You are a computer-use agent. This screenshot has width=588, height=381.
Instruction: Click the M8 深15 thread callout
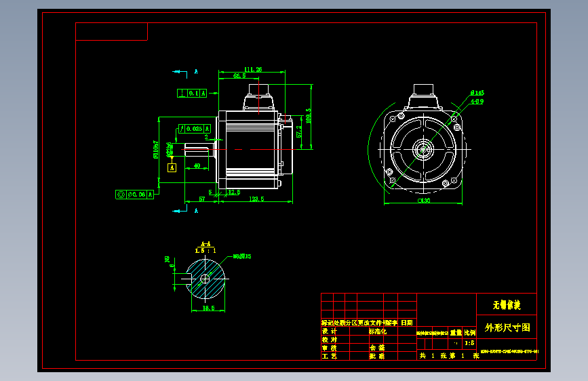click(x=242, y=256)
